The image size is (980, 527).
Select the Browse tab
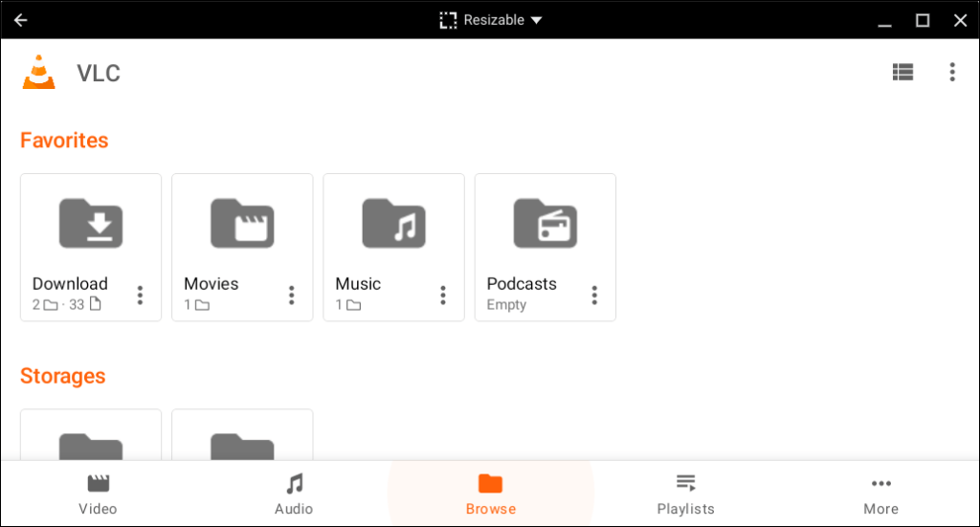tap(490, 494)
